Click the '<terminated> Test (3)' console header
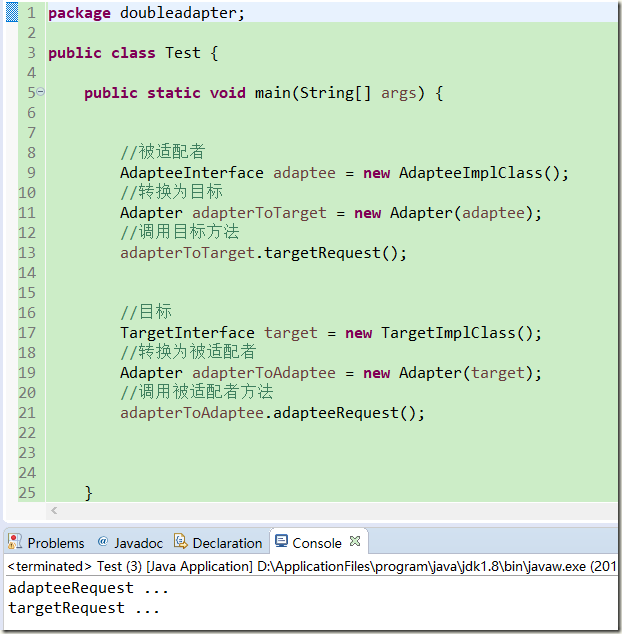This screenshot has width=622, height=634. (74, 566)
